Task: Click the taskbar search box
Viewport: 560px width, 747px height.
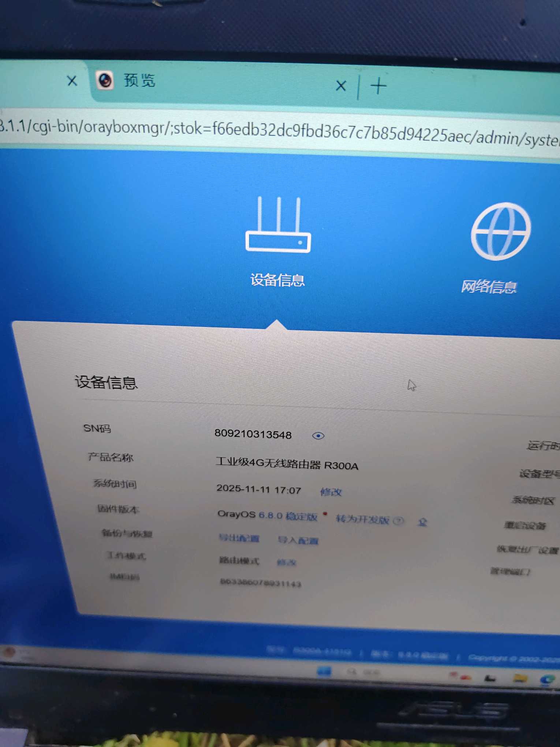Action: (364, 672)
